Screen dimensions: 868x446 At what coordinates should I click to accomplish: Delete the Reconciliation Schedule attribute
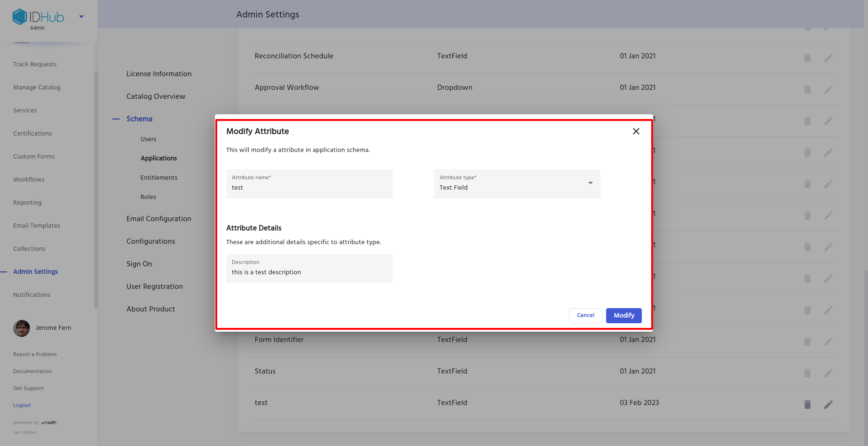pos(807,58)
